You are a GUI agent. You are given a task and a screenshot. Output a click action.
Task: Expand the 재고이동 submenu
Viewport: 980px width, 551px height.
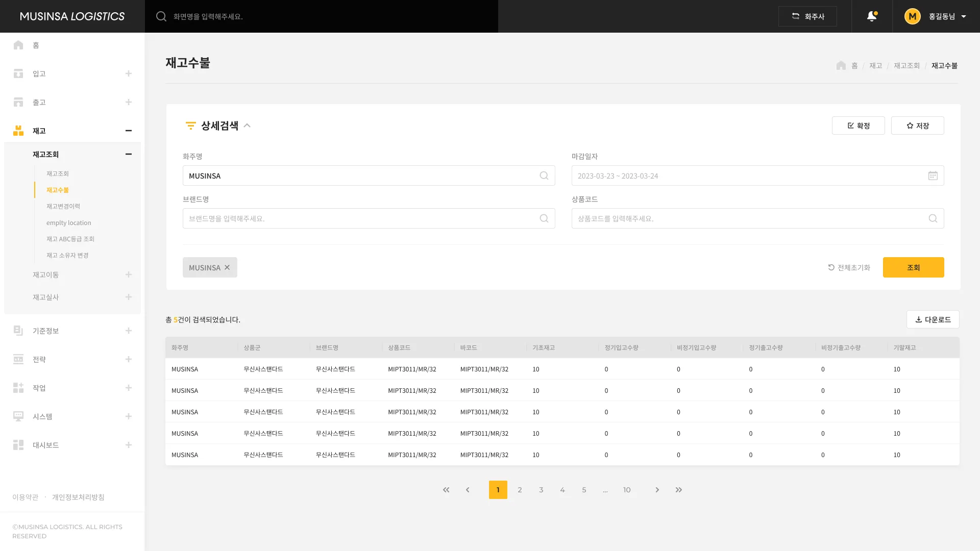click(x=129, y=274)
